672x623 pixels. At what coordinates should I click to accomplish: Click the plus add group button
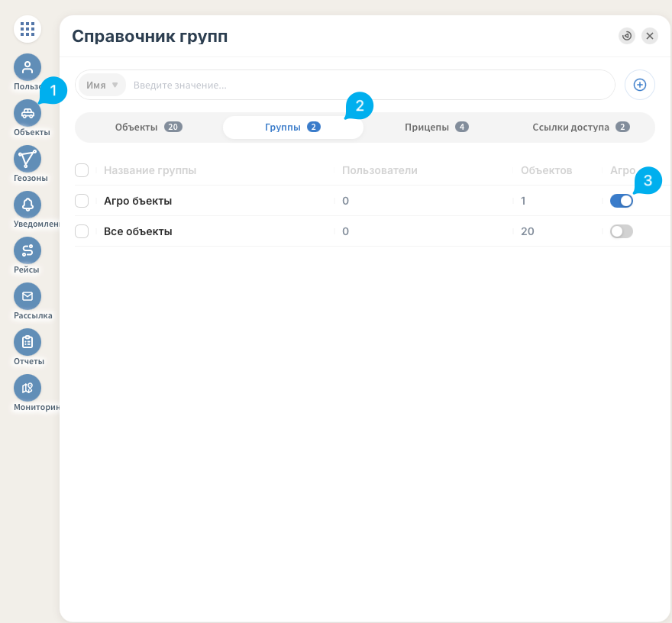(639, 85)
